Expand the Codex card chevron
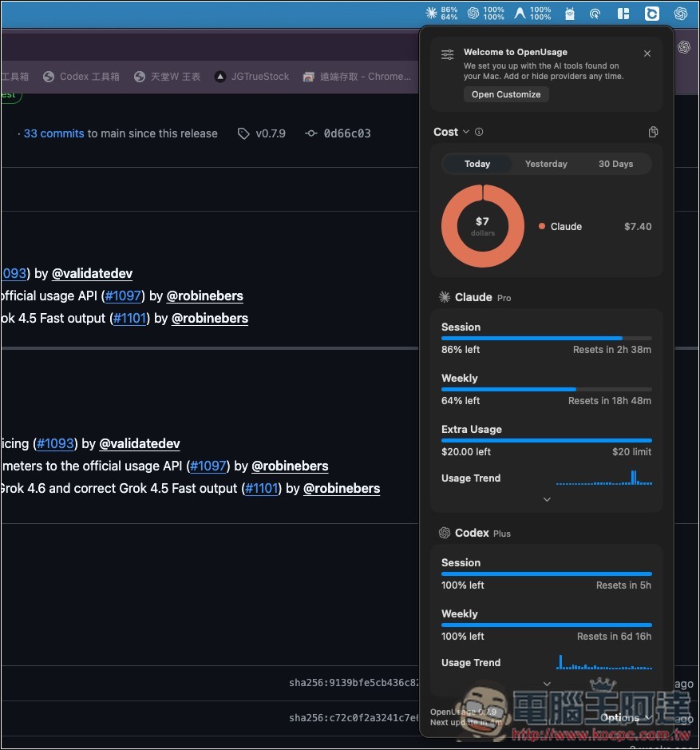The width and height of the screenshot is (700, 750). [547, 684]
